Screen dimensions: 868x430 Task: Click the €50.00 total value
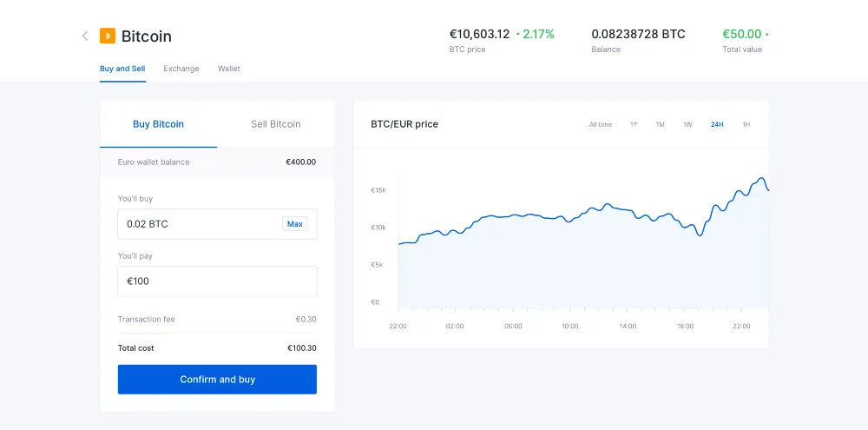[742, 35]
